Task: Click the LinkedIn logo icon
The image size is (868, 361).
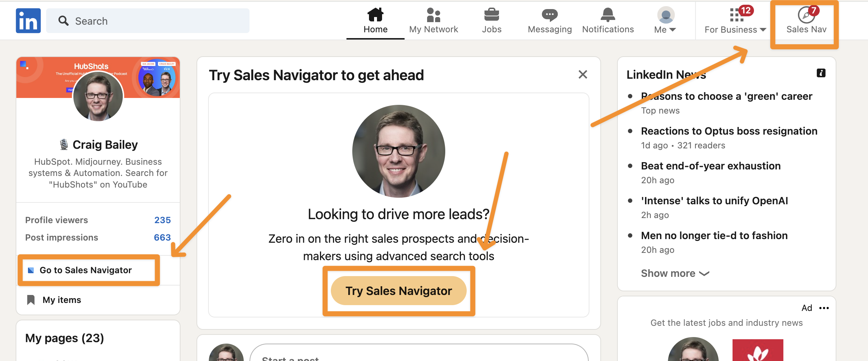Action: [x=28, y=21]
